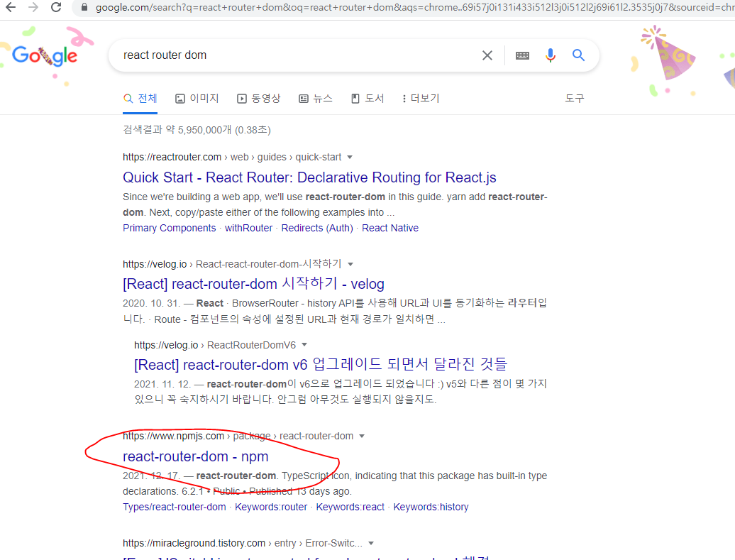Image resolution: width=735 pixels, height=560 pixels.
Task: Click the result count text 검색결과 약 5,950,000개
Action: tap(177, 130)
